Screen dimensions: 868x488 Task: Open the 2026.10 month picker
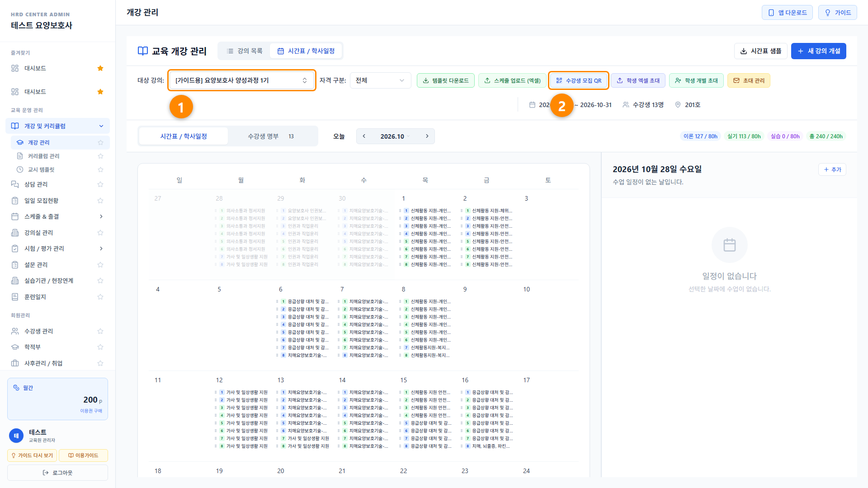(395, 136)
